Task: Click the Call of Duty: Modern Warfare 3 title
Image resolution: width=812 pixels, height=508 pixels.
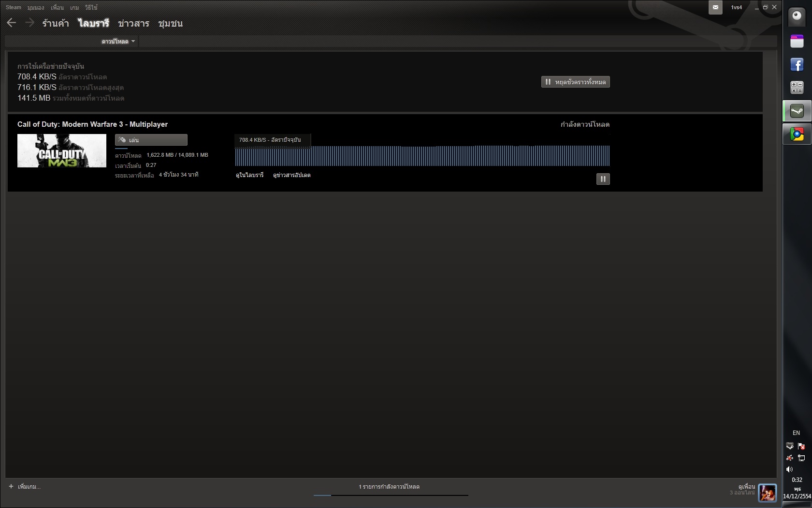Action: (92, 124)
